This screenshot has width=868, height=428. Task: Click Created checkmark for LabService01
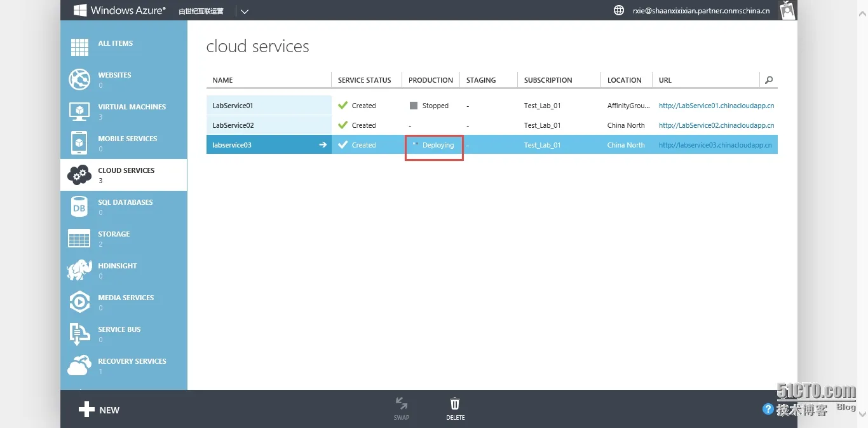[343, 106]
